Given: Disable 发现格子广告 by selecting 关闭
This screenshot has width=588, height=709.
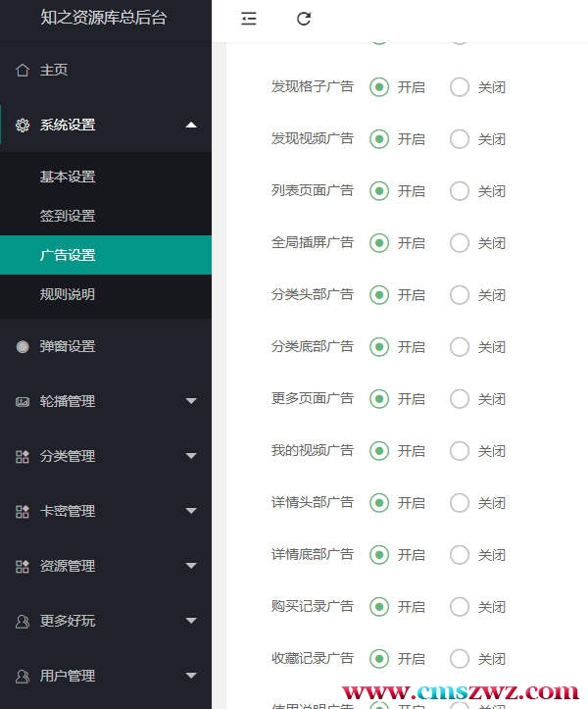Looking at the screenshot, I should [x=460, y=87].
